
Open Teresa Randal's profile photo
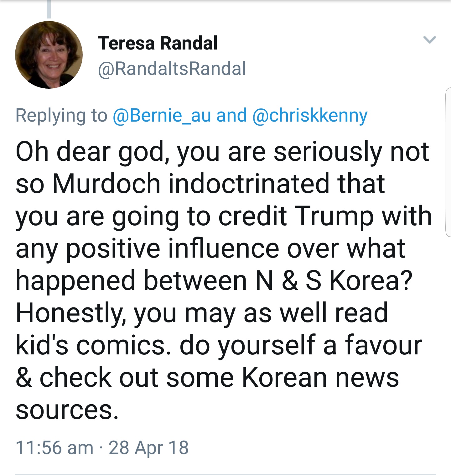pyautogui.click(x=49, y=55)
